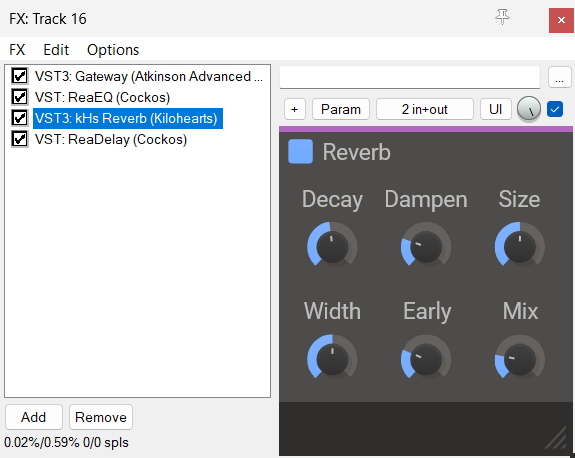Viewport: 575px width, 458px height.
Task: Click the Width knob
Action: tap(332, 359)
